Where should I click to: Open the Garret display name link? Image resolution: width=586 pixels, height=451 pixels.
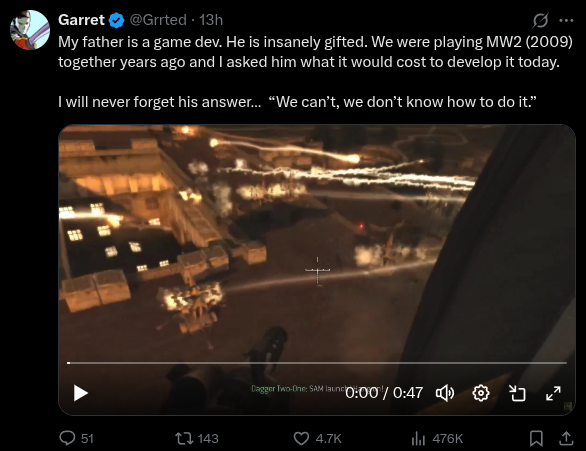coord(81,20)
